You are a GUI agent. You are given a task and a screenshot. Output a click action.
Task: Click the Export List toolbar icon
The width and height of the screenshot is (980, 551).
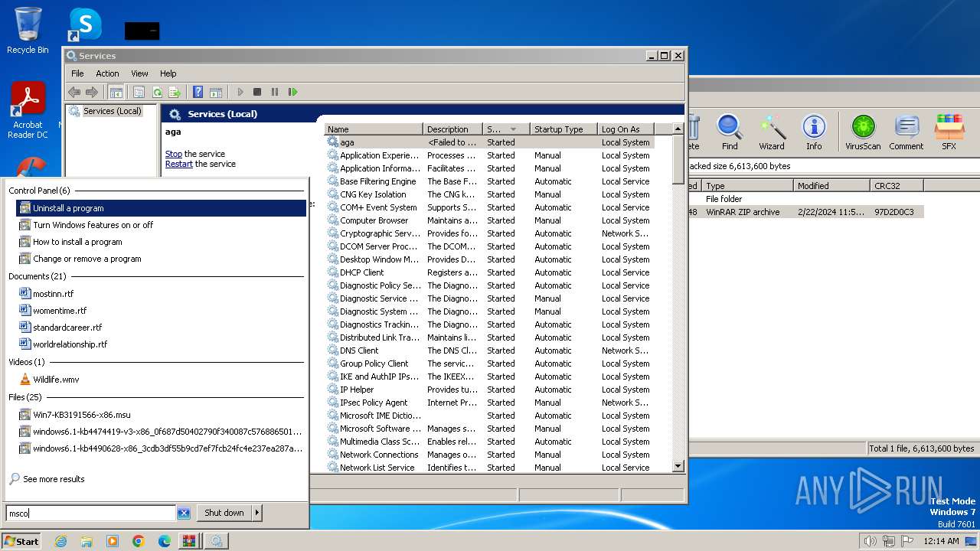point(175,92)
